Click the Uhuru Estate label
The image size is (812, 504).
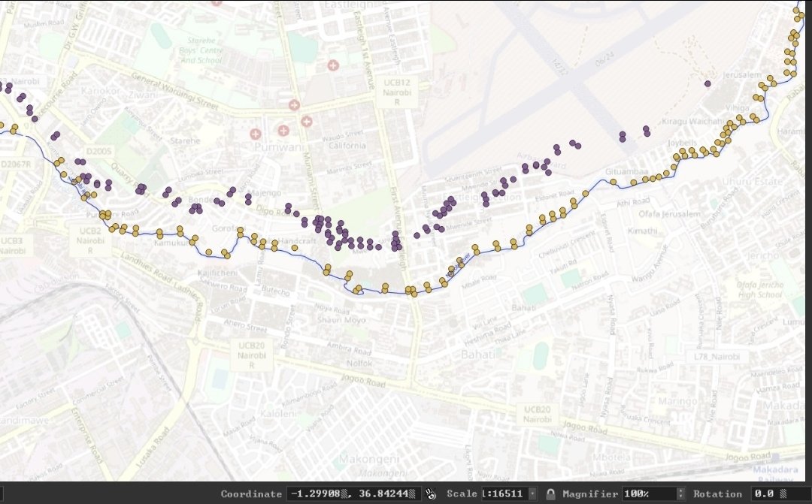point(752,182)
